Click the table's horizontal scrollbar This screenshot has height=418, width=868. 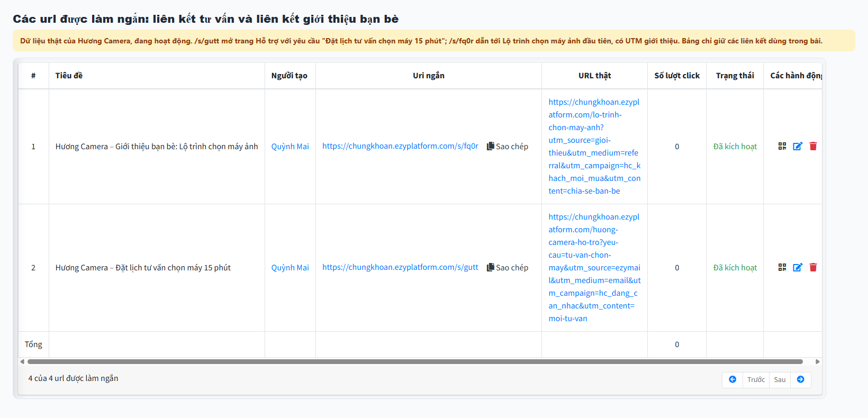415,362
